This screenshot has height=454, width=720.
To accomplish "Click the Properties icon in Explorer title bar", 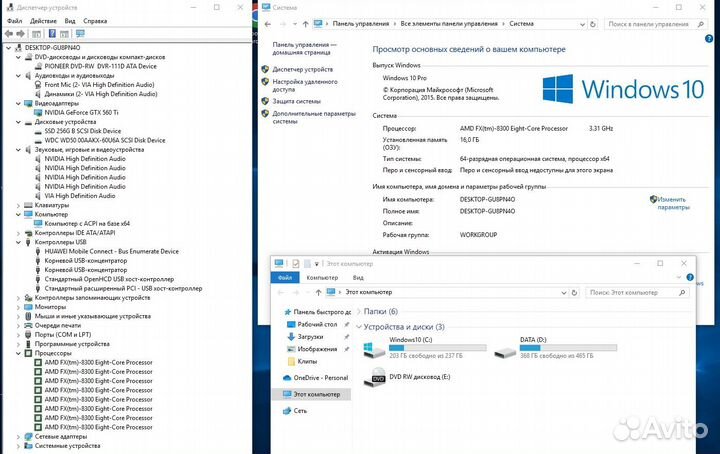I will pyautogui.click(x=295, y=263).
